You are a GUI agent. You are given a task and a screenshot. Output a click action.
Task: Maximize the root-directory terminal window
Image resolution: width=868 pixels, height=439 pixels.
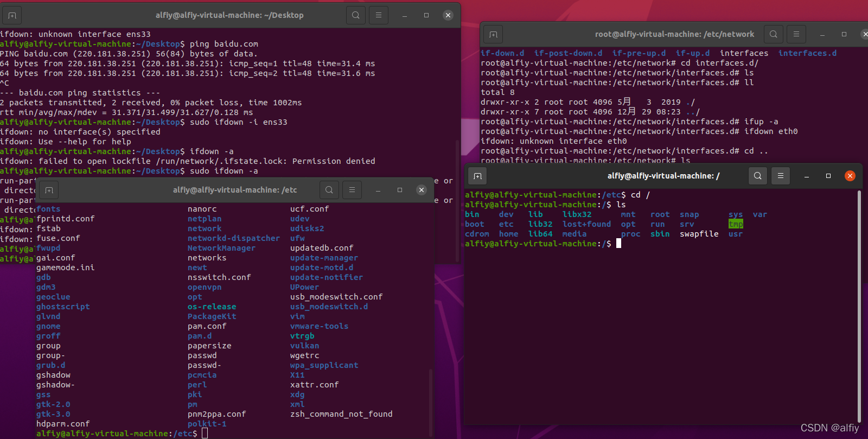click(x=828, y=176)
